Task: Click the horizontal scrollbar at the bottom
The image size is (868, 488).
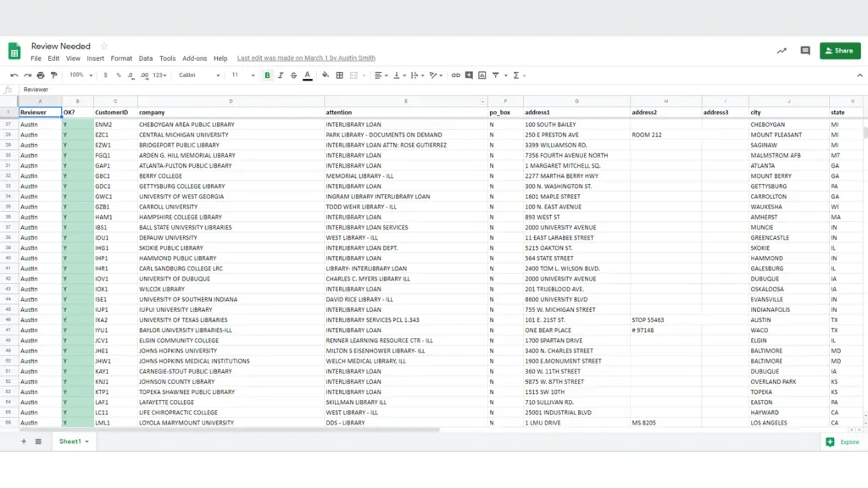Action: tap(230, 430)
